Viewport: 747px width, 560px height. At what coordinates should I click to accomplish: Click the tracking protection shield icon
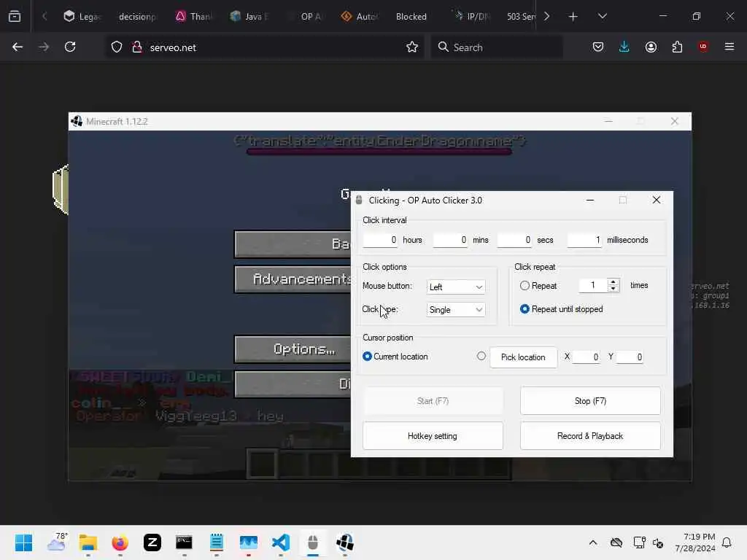click(117, 47)
